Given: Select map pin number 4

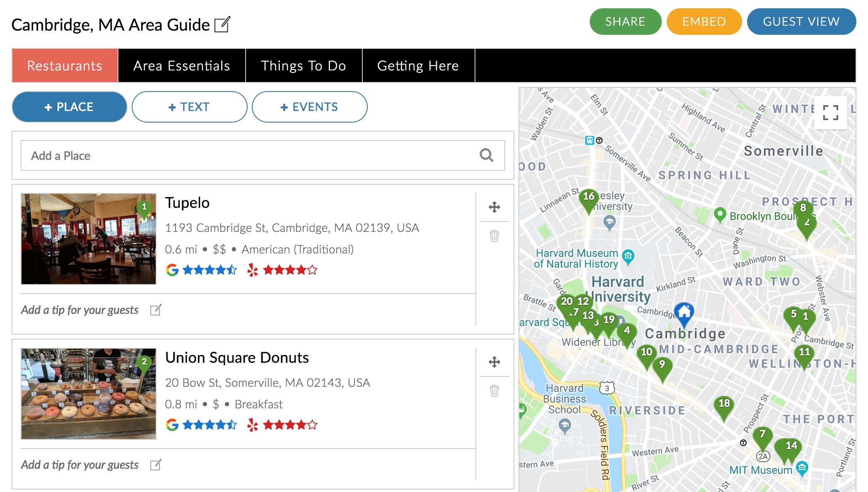Looking at the screenshot, I should point(627,333).
